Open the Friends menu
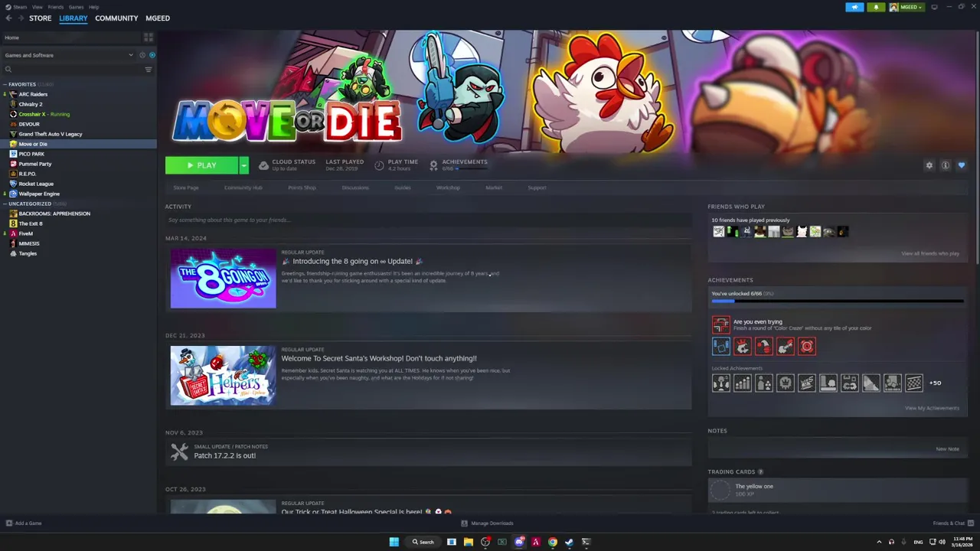Viewport: 980px width, 551px height. [56, 7]
